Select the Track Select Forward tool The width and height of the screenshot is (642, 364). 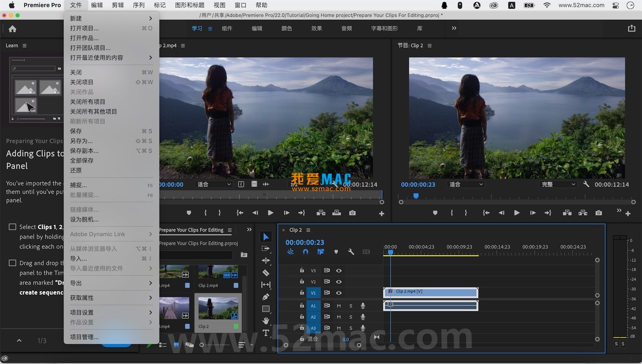click(x=266, y=249)
